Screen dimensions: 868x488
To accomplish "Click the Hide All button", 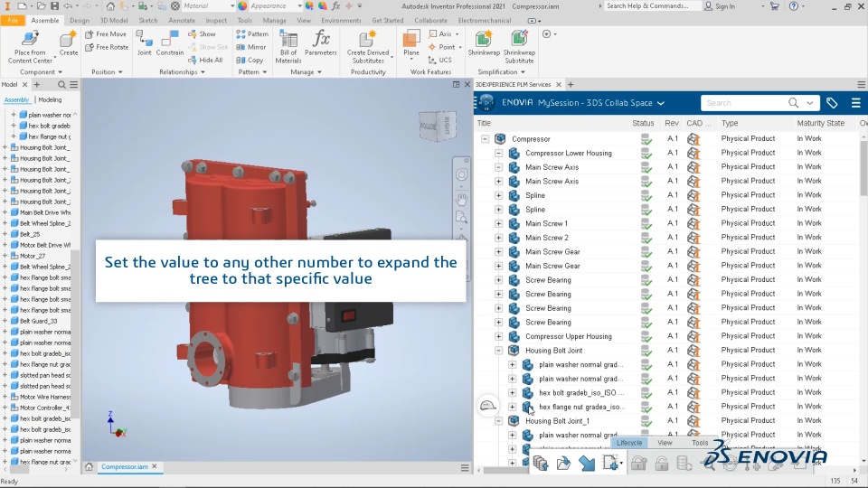I will point(205,61).
